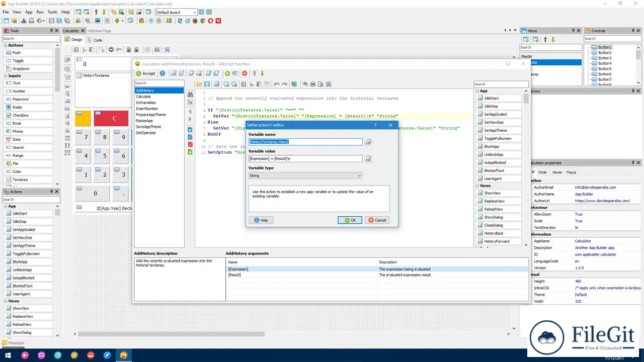Open the AuthorUrl davidesperalta.com link
This screenshot has width=644, height=362.
pyautogui.click(x=602, y=201)
